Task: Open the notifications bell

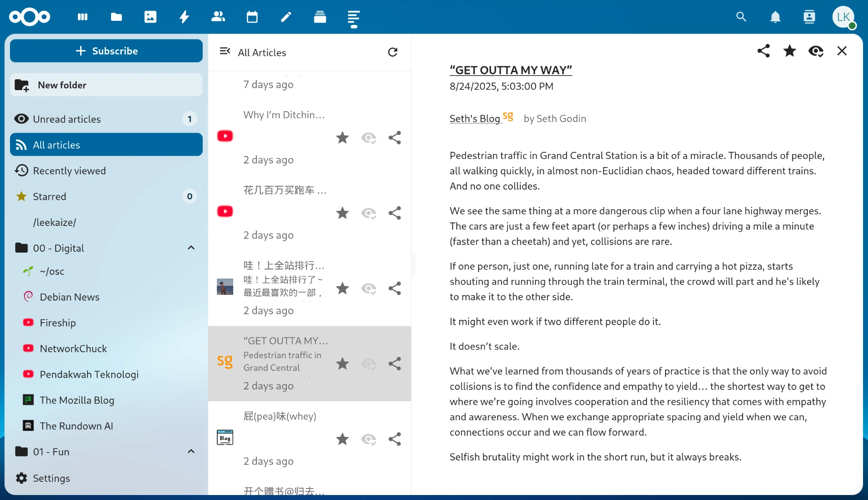Action: 775,17
